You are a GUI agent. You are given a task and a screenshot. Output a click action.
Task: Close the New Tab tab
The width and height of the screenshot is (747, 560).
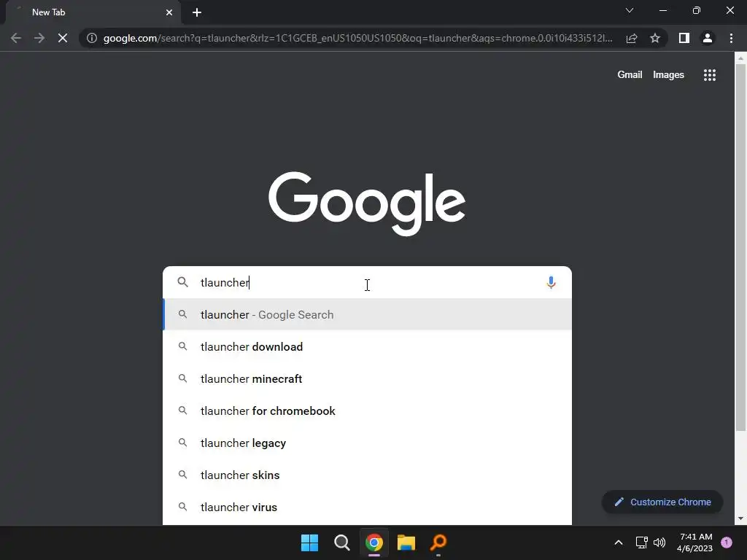click(169, 12)
